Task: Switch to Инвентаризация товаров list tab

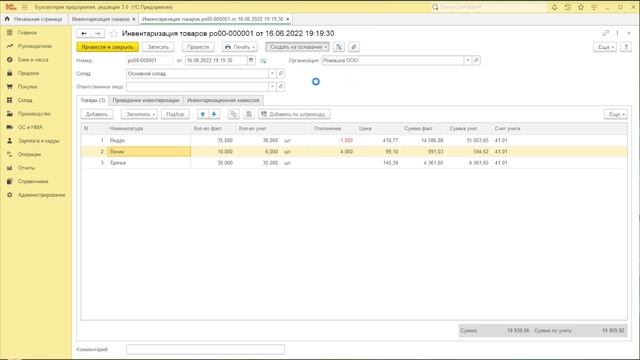Action: (x=100, y=19)
